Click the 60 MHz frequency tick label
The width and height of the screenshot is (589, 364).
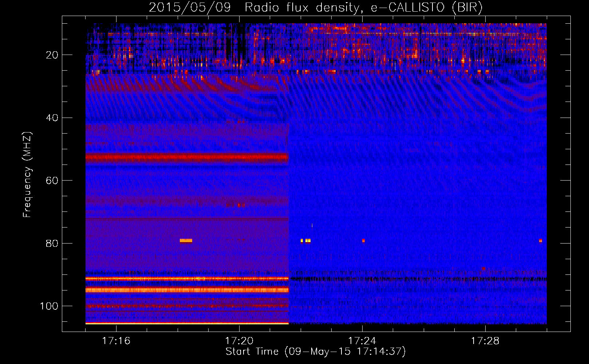(x=52, y=181)
